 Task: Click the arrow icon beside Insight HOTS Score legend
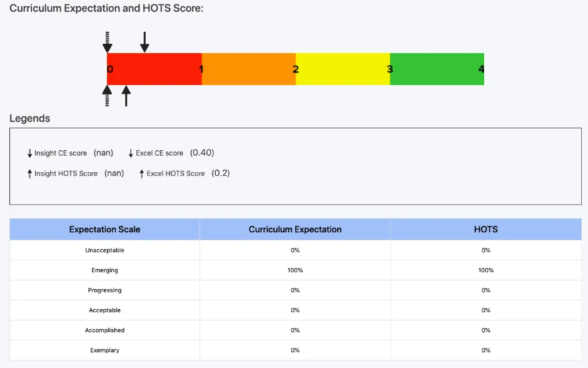(29, 173)
